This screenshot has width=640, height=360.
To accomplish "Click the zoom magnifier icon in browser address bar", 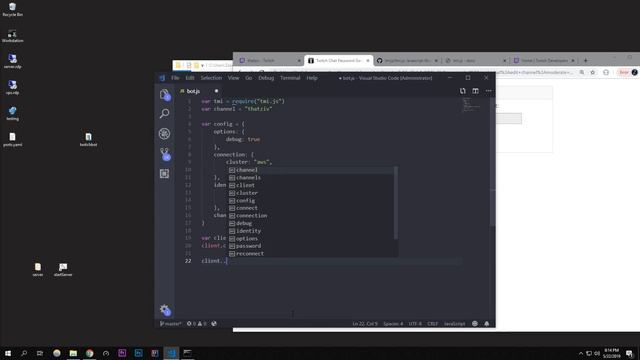I will pos(582,72).
